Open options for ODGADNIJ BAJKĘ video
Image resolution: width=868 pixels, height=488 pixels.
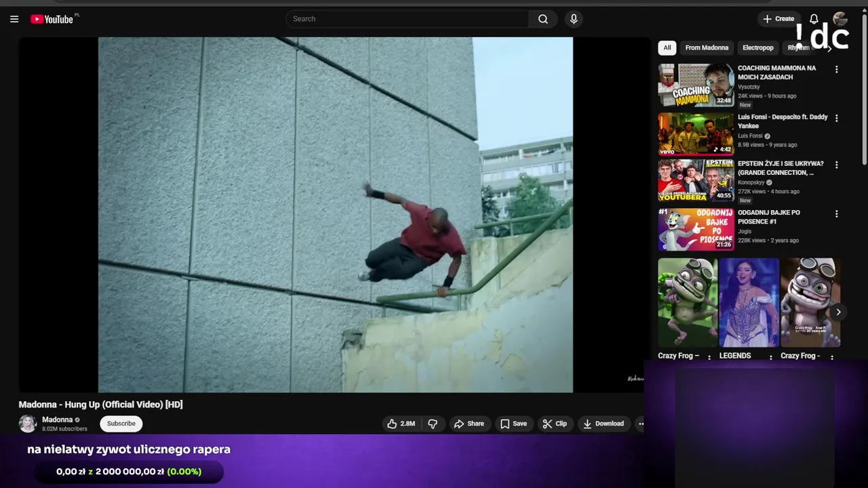pos(836,213)
